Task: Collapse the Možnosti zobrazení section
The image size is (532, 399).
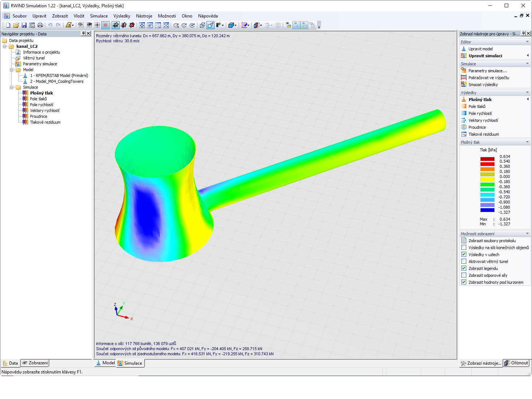Action: pyautogui.click(x=527, y=234)
